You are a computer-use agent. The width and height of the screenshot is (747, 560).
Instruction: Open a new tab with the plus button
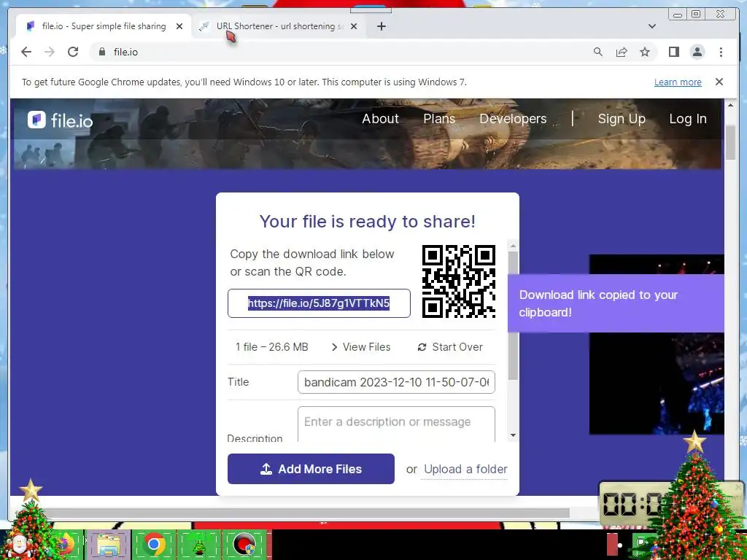tap(381, 26)
